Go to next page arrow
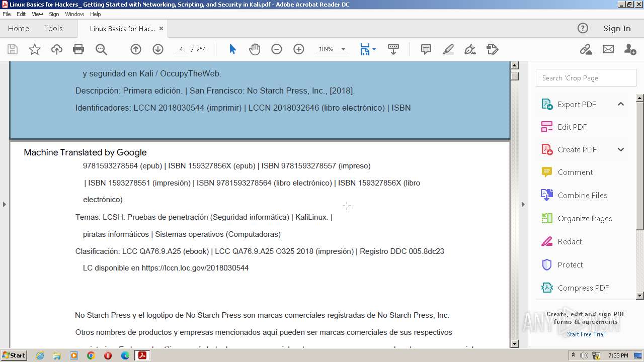644x362 pixels. 158,49
